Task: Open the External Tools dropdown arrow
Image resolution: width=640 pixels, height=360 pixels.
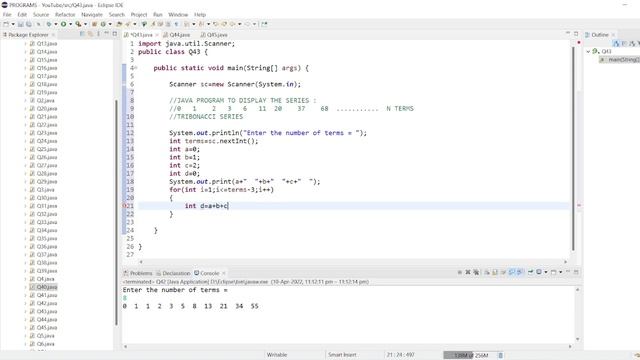Action: (x=85, y=24)
